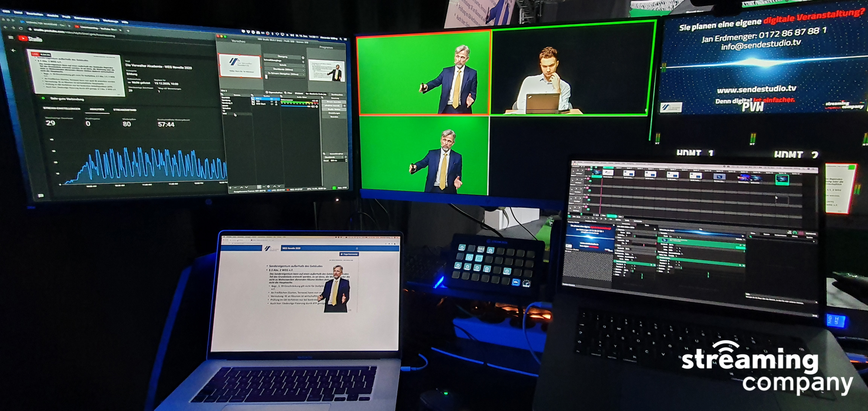The height and width of the screenshot is (411, 868).
Task: Open the image file dropdown in OBS source toolbar
Action: point(316,94)
